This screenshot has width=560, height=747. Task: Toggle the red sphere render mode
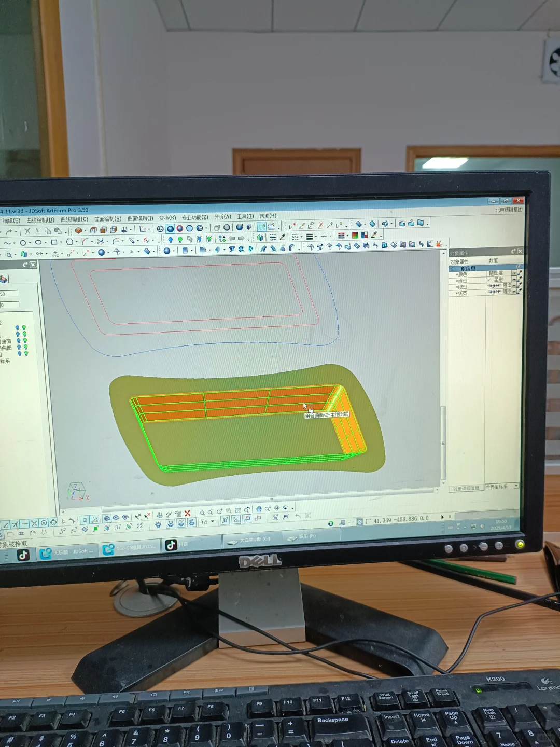[179, 229]
